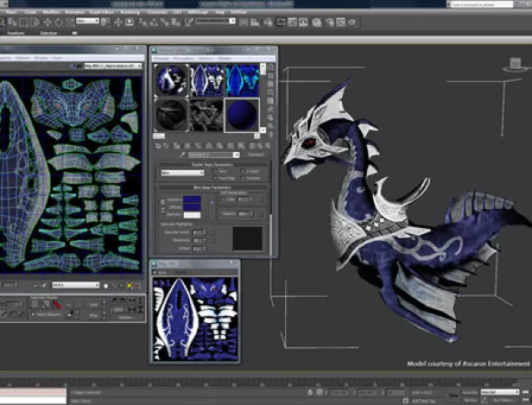Open the UV editor texture map dropdown
The height and width of the screenshot is (405, 532).
113,66
